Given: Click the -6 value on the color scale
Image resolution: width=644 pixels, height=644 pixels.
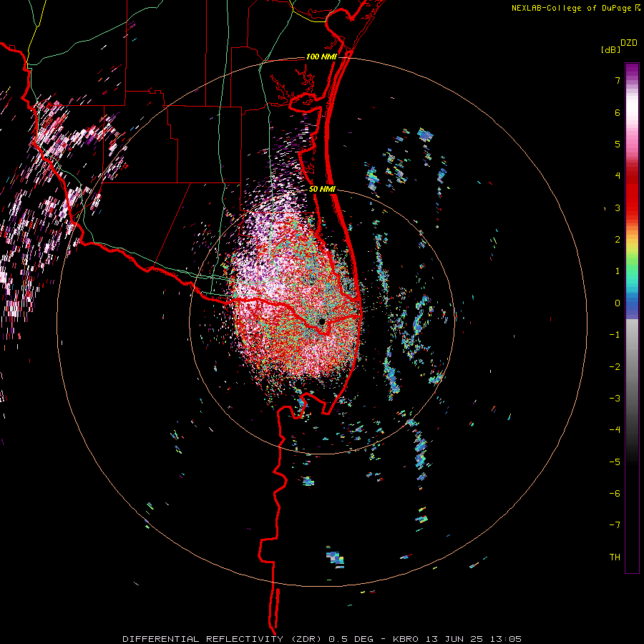Looking at the screenshot, I should [x=615, y=494].
